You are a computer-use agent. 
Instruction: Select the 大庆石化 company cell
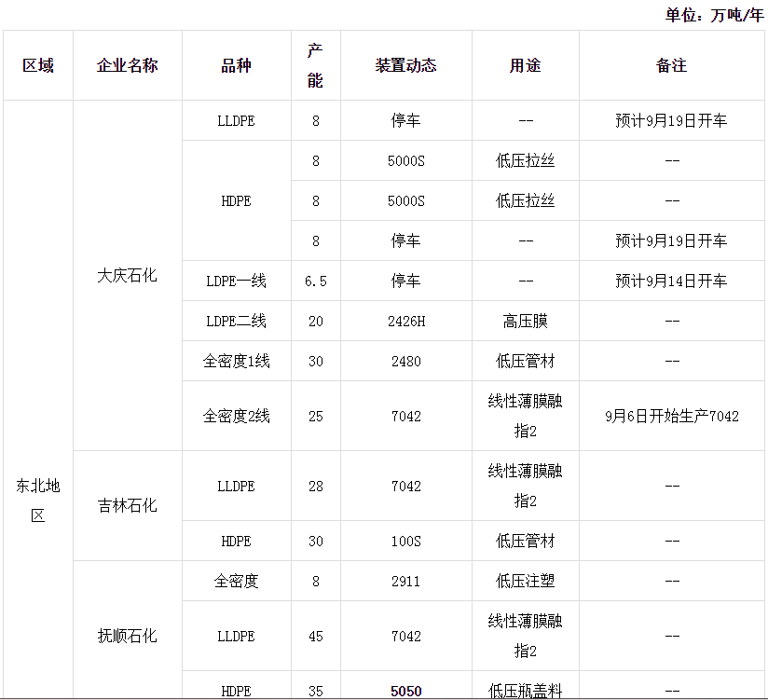pos(128,276)
